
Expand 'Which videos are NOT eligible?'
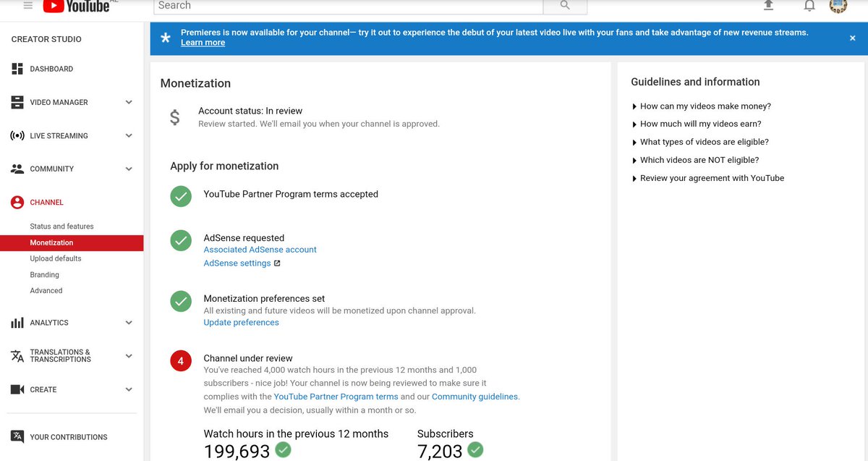(695, 160)
